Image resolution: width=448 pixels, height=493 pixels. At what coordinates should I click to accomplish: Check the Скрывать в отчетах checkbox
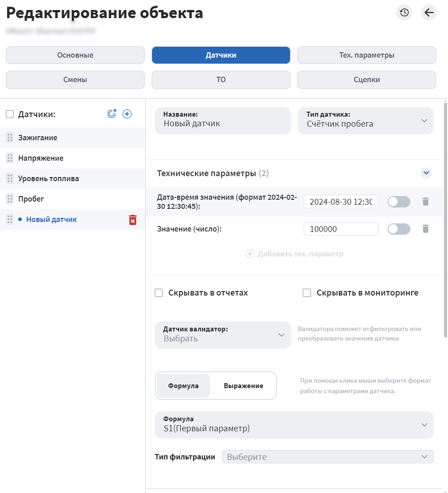click(159, 293)
